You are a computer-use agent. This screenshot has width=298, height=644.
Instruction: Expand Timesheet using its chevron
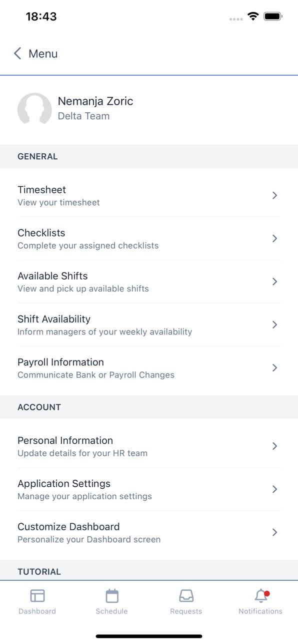tap(274, 195)
